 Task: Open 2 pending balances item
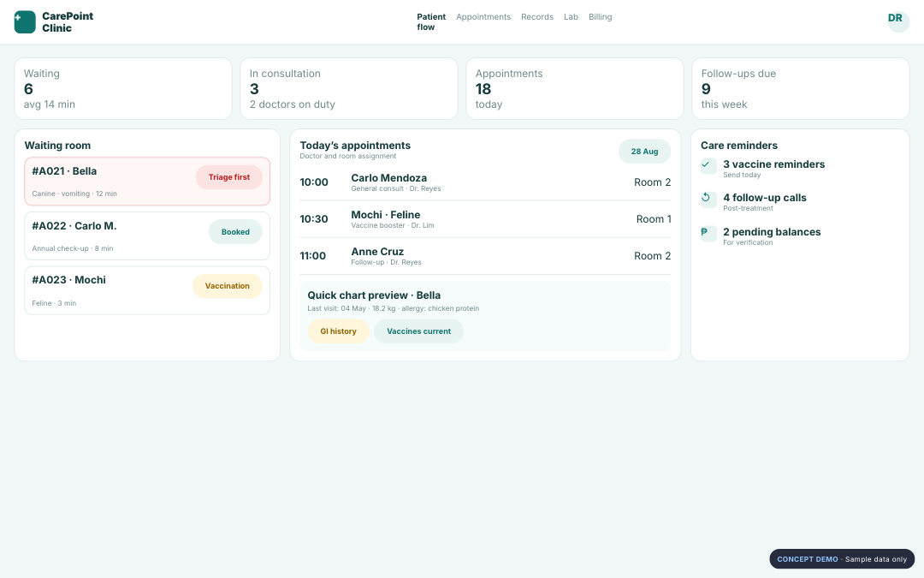(800, 236)
